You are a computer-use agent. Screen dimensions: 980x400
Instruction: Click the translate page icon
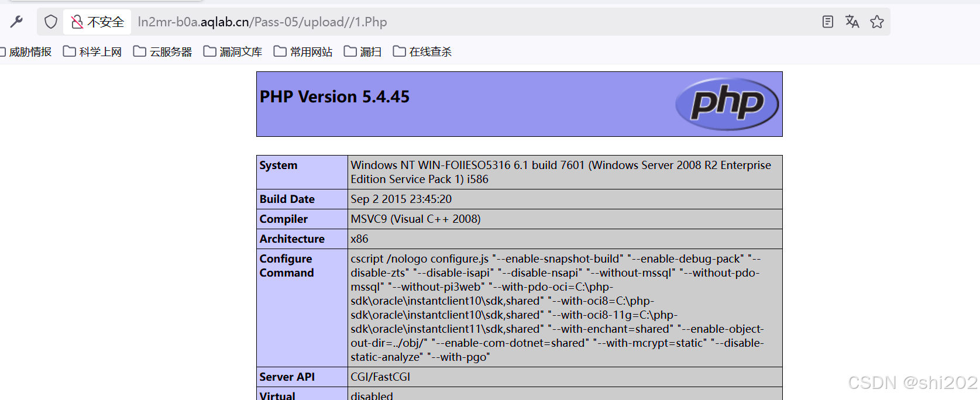pos(852,22)
